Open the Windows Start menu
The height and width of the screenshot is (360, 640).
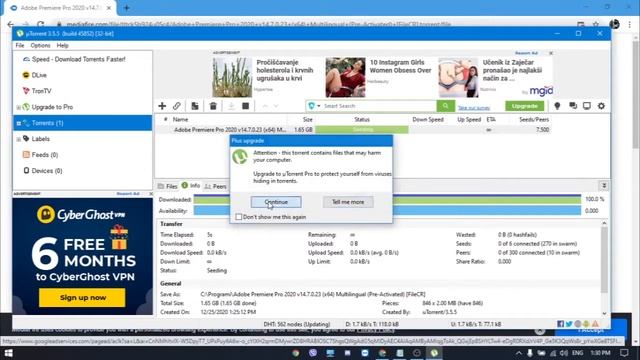8,353
